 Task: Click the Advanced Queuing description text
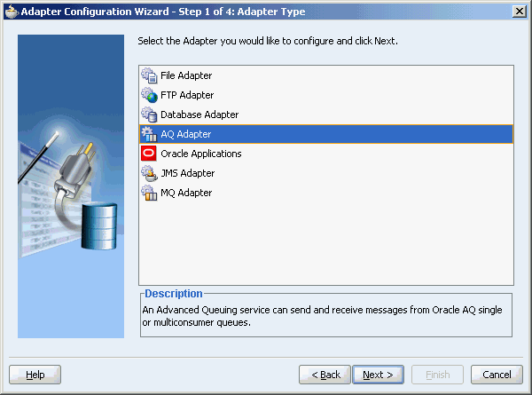(x=322, y=316)
